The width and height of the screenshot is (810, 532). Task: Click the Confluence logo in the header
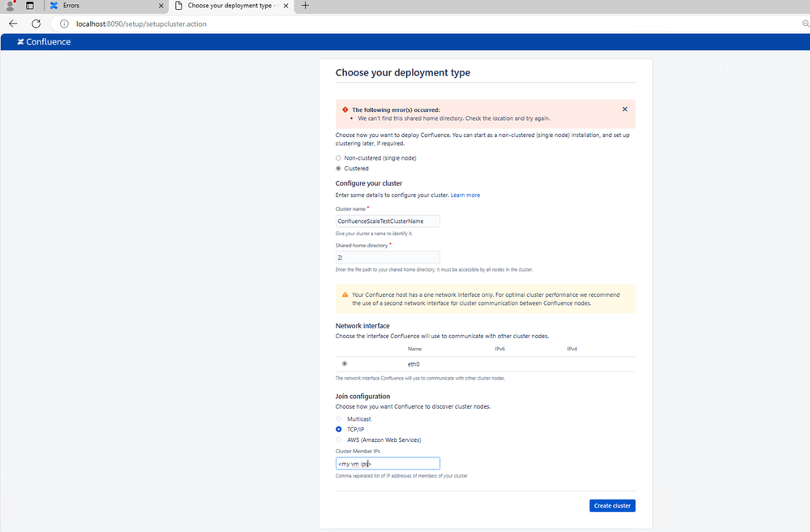point(44,42)
